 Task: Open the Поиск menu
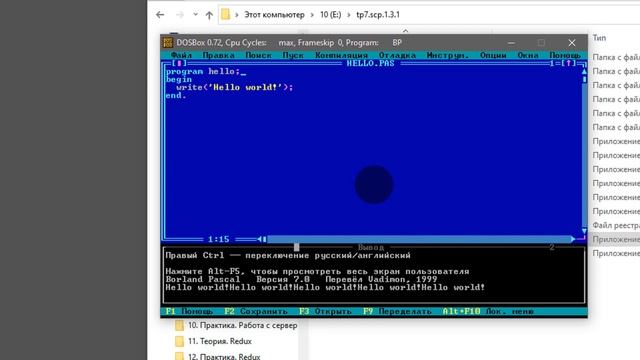tap(258, 55)
